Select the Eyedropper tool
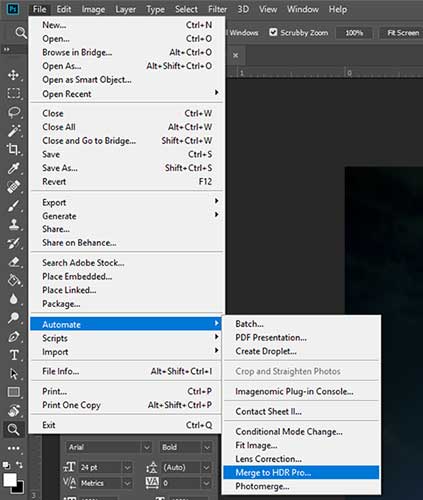 pyautogui.click(x=13, y=168)
